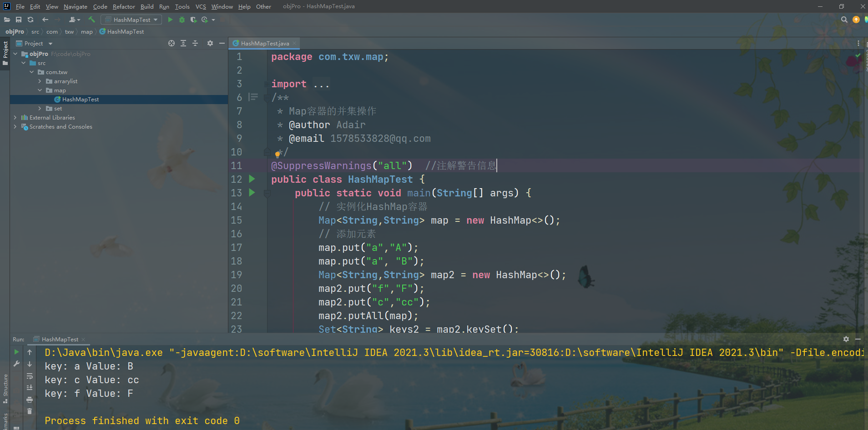Navigate back with the left arrow
The image size is (868, 430).
click(x=45, y=20)
